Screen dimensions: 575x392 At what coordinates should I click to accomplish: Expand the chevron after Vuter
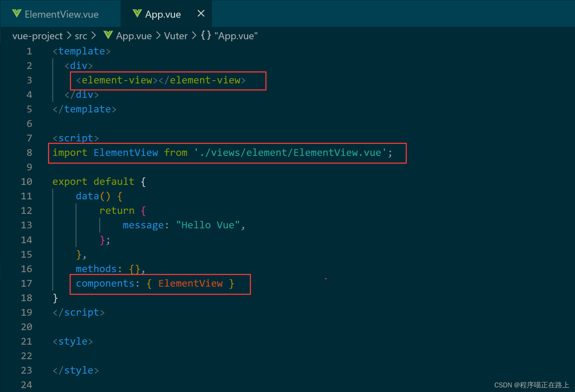coord(194,36)
